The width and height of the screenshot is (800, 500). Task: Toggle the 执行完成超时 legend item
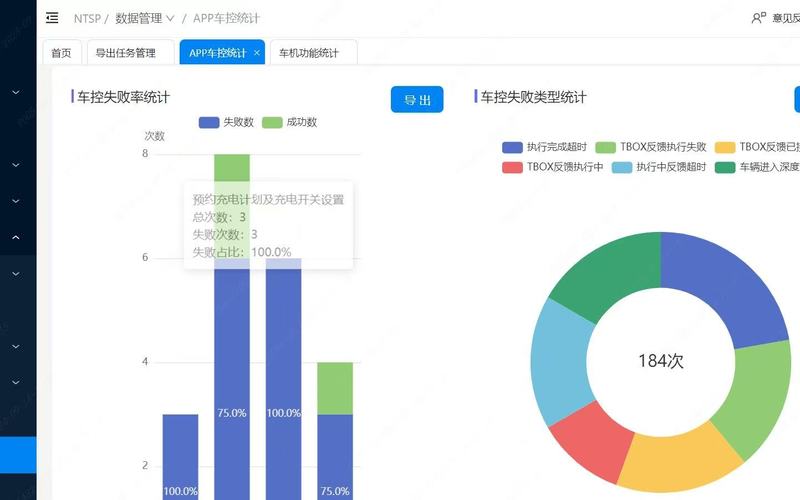pyautogui.click(x=544, y=147)
